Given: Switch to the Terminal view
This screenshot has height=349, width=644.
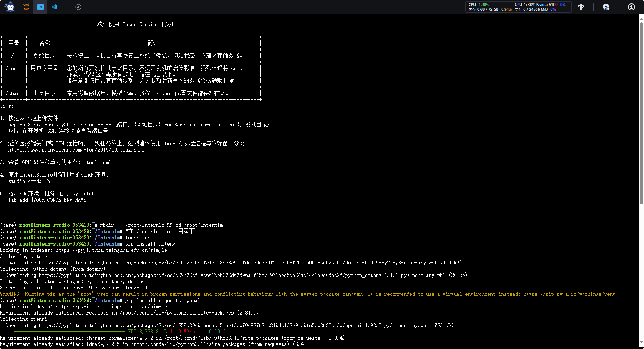Looking at the screenshot, I should (x=40, y=7).
